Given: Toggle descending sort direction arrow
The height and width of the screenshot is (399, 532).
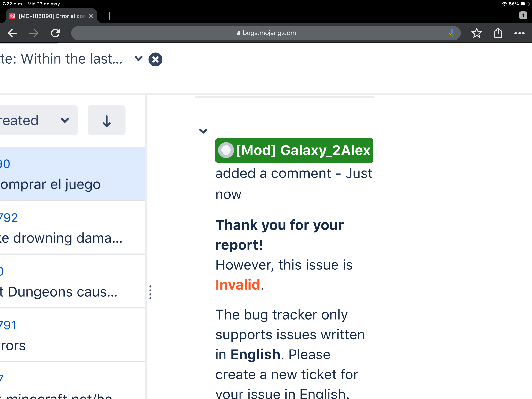Looking at the screenshot, I should tap(107, 120).
